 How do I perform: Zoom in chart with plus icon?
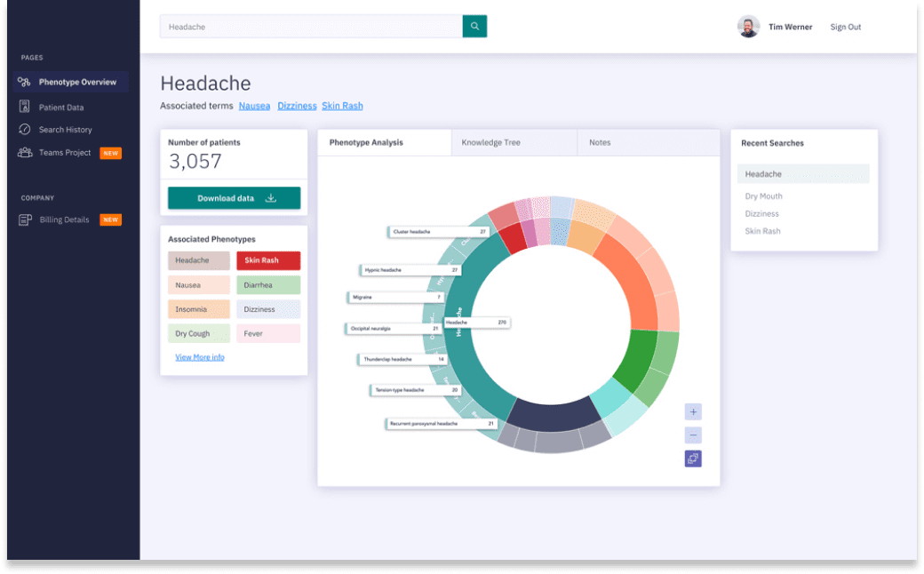tap(693, 411)
